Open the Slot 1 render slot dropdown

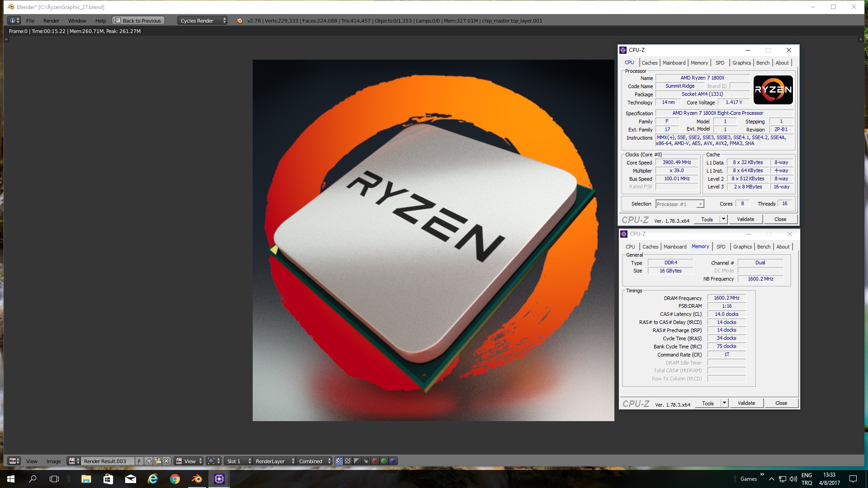[238, 461]
